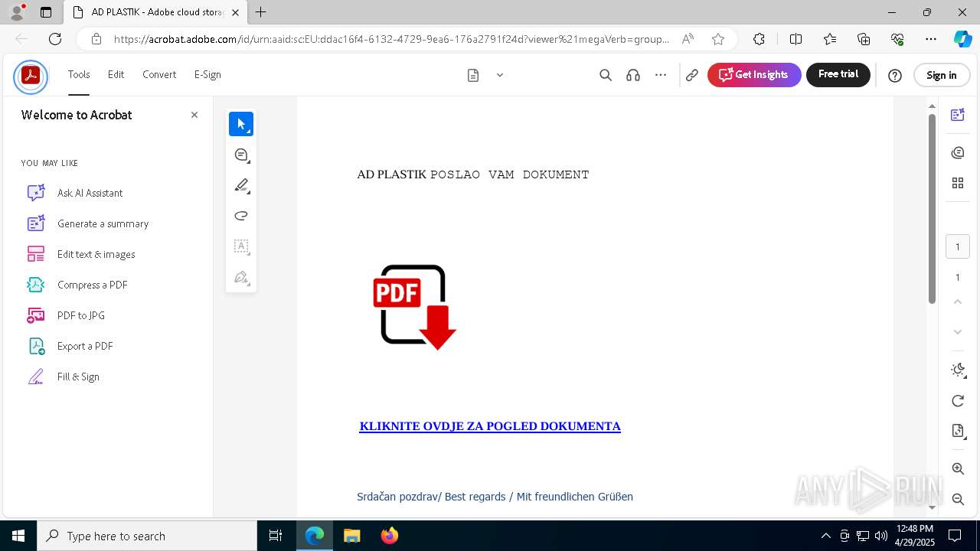Close the AD PLASTIK browser tab
Image resolution: width=980 pixels, height=551 pixels.
click(x=235, y=12)
